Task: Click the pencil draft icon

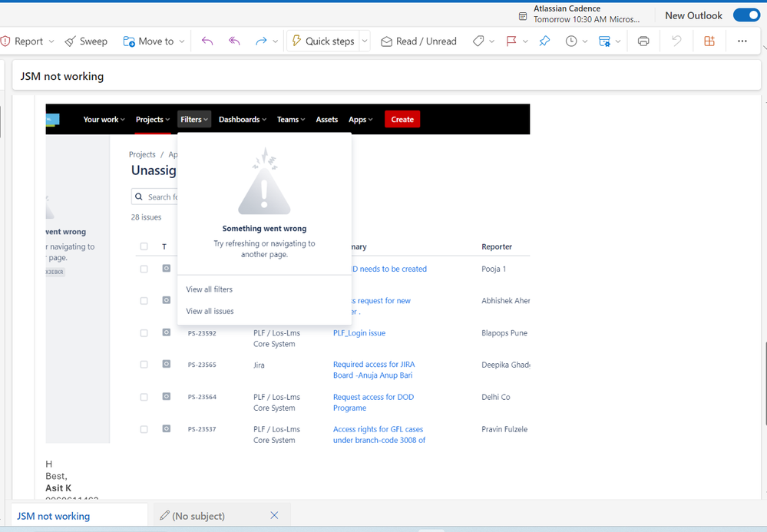Action: [164, 515]
